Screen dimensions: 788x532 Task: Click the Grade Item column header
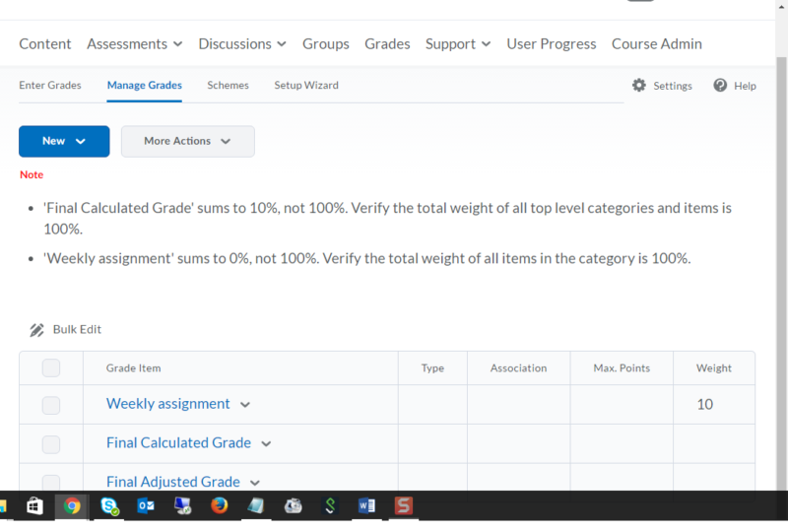tap(133, 368)
